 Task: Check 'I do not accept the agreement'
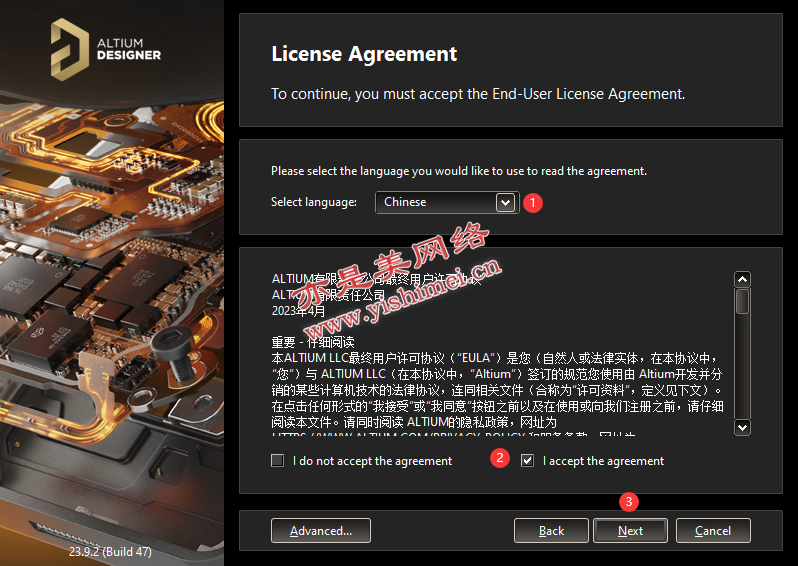(277, 461)
